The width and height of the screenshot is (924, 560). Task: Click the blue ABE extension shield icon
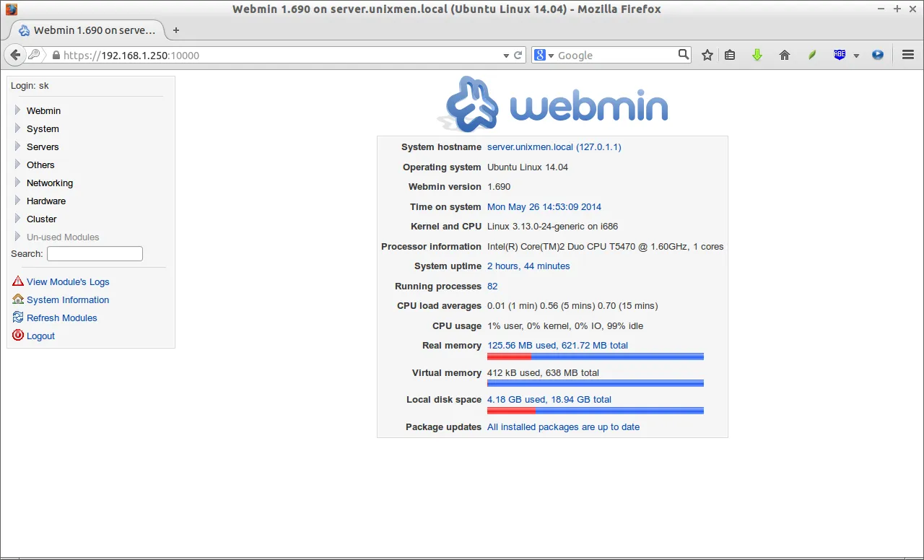point(840,54)
